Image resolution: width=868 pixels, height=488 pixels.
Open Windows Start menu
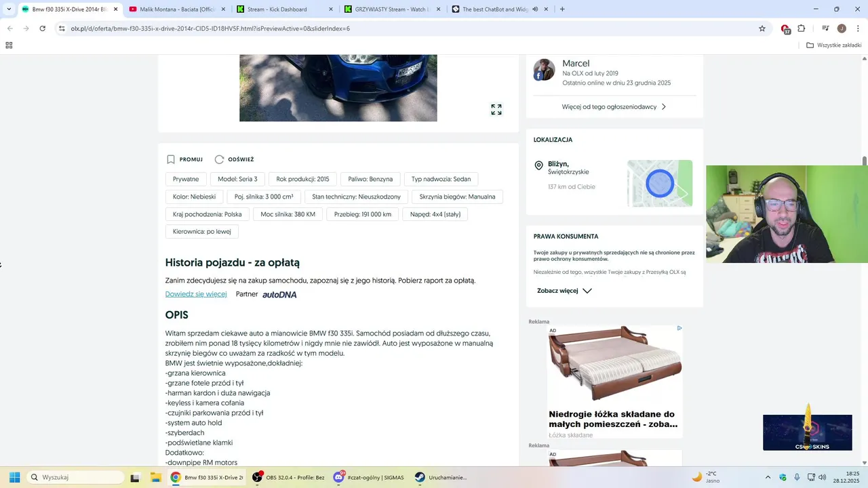pyautogui.click(x=14, y=477)
